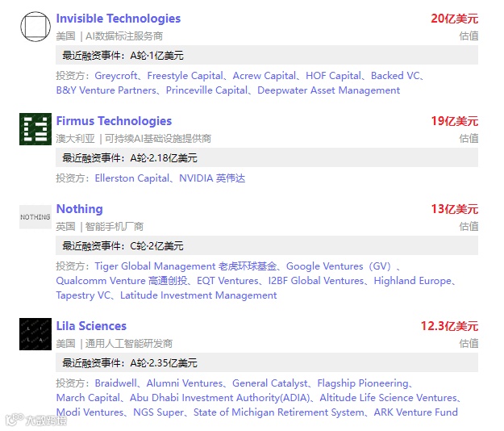Image resolution: width=504 pixels, height=431 pixels.
Task: Open investor Greycroft
Action: tap(115, 76)
